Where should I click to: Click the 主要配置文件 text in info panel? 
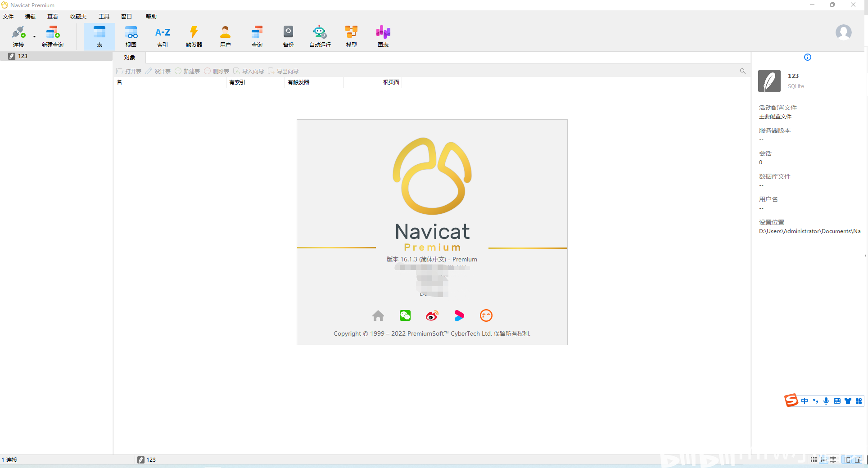[x=775, y=117]
